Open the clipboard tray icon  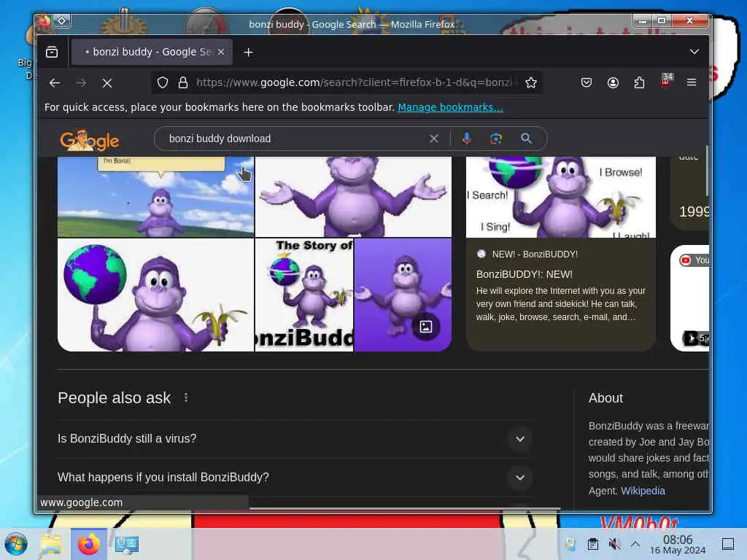[592, 544]
